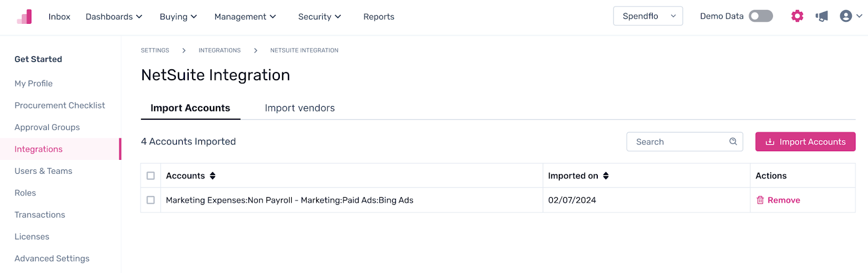Open the Spendflo organization dropdown
Viewport: 868px width, 273px height.
pyautogui.click(x=648, y=16)
